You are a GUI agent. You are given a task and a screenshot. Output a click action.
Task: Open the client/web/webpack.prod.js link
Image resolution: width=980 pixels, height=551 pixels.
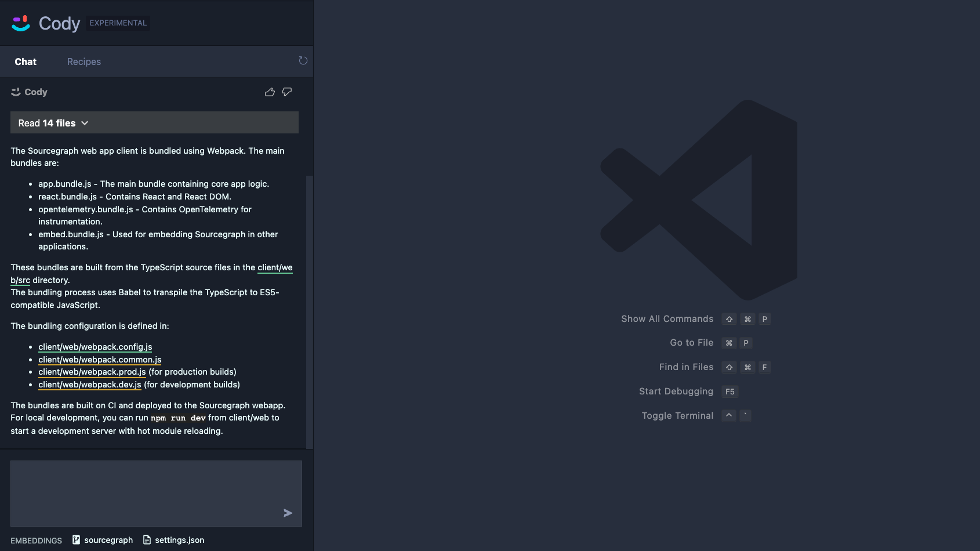92,372
